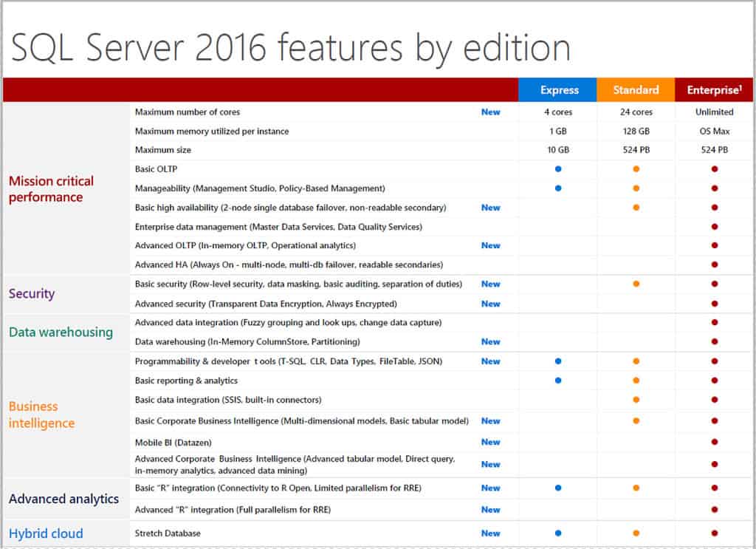Click orange Standard dot in Stretch Database row
Image resolution: width=756 pixels, height=549 pixels.
tap(636, 533)
